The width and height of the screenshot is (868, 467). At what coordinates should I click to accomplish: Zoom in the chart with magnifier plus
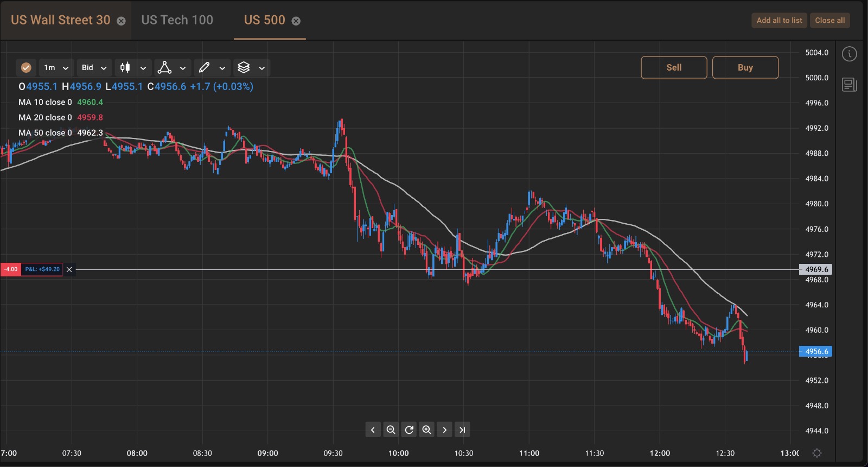click(427, 430)
